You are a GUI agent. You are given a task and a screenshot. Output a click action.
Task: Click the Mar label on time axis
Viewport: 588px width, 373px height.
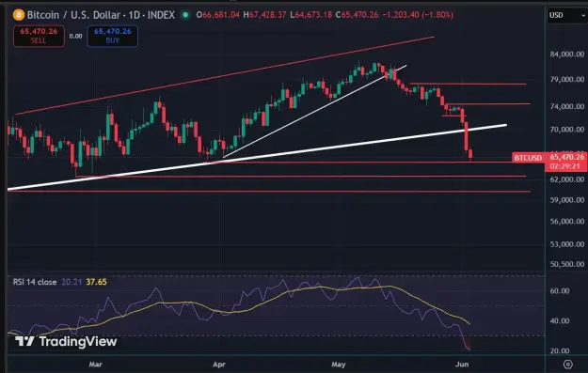[x=95, y=364]
